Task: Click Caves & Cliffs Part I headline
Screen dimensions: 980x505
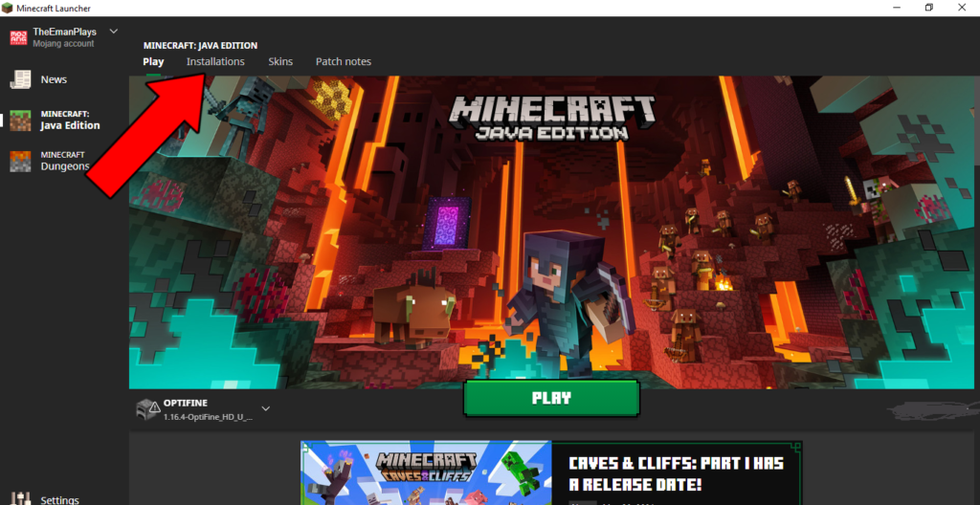Action: click(x=676, y=473)
